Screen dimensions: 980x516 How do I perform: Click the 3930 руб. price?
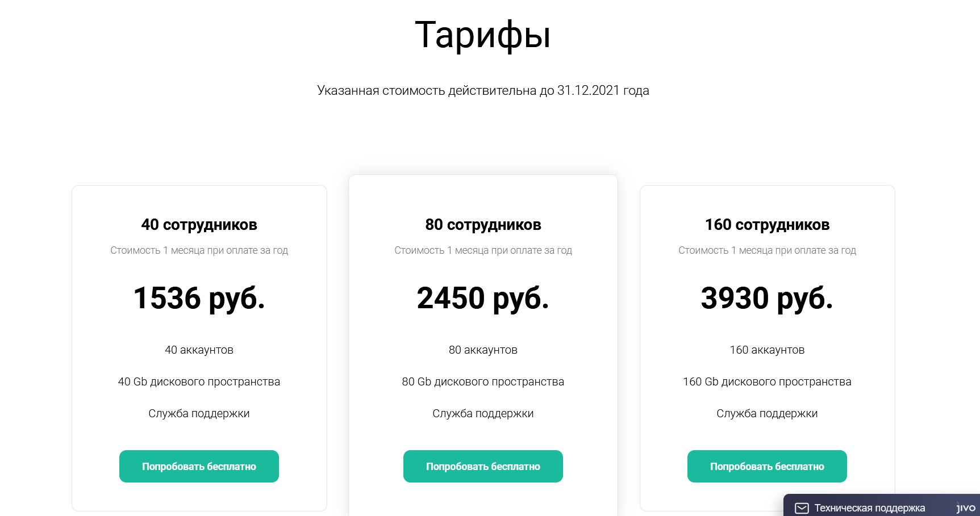(x=767, y=298)
